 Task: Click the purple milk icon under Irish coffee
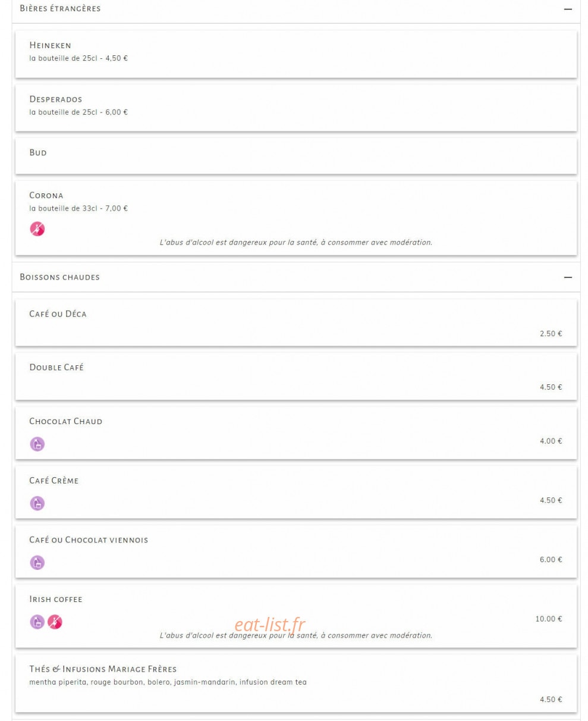click(37, 622)
